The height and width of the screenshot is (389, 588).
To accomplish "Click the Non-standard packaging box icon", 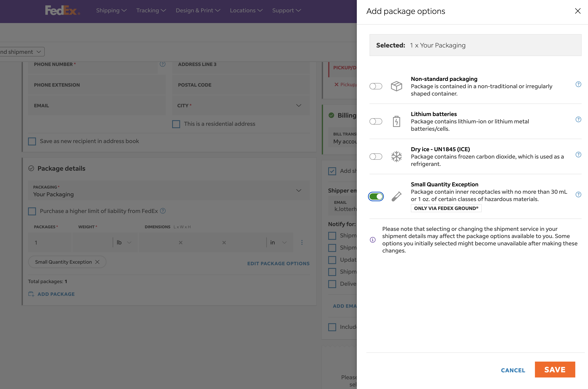I will point(396,86).
